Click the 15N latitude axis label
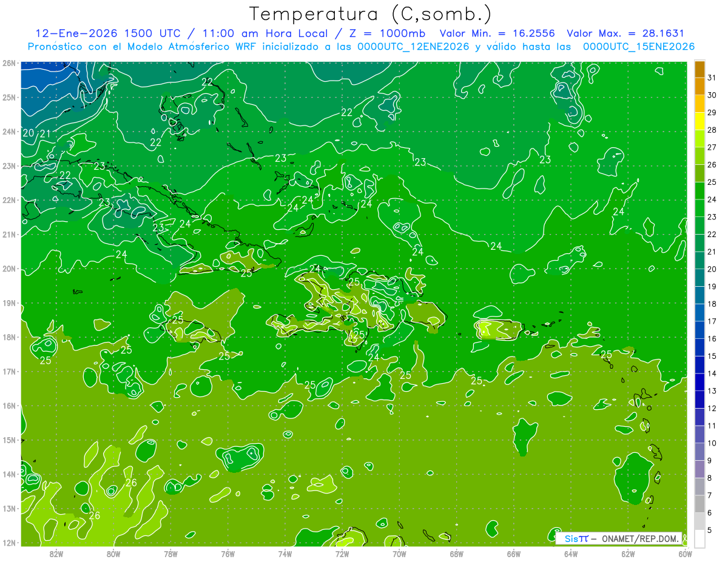Screen dimensions: 728x562 pos(9,440)
